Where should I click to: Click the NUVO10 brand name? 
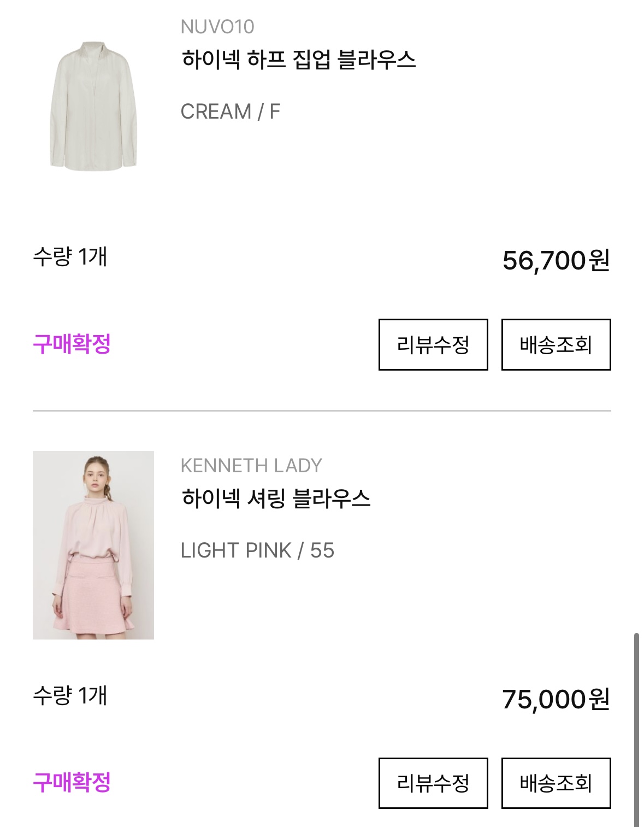click(x=217, y=27)
